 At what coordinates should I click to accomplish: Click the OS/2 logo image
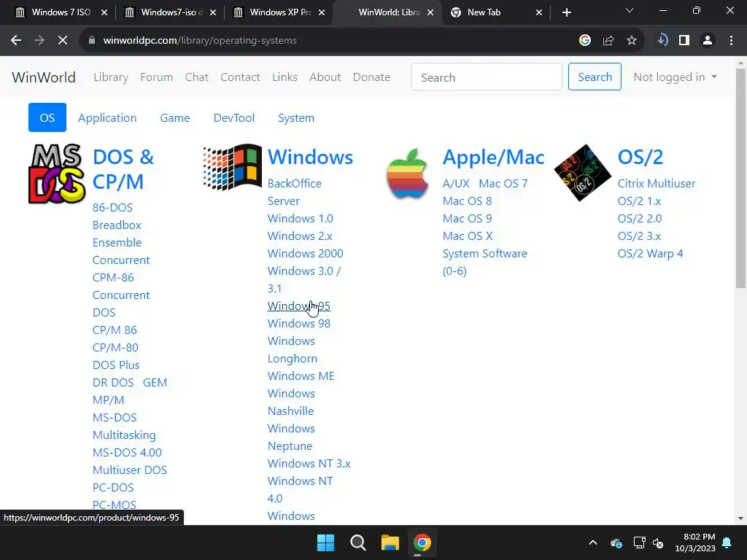pyautogui.click(x=583, y=173)
